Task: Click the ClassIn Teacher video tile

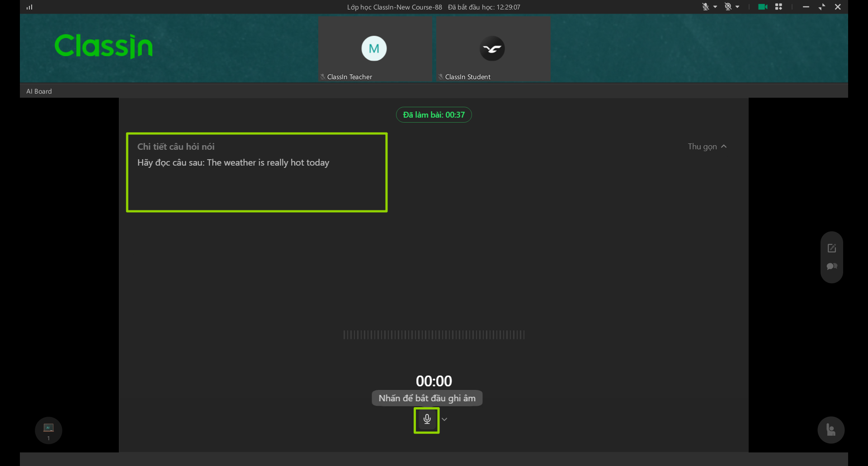Action: [x=375, y=49]
